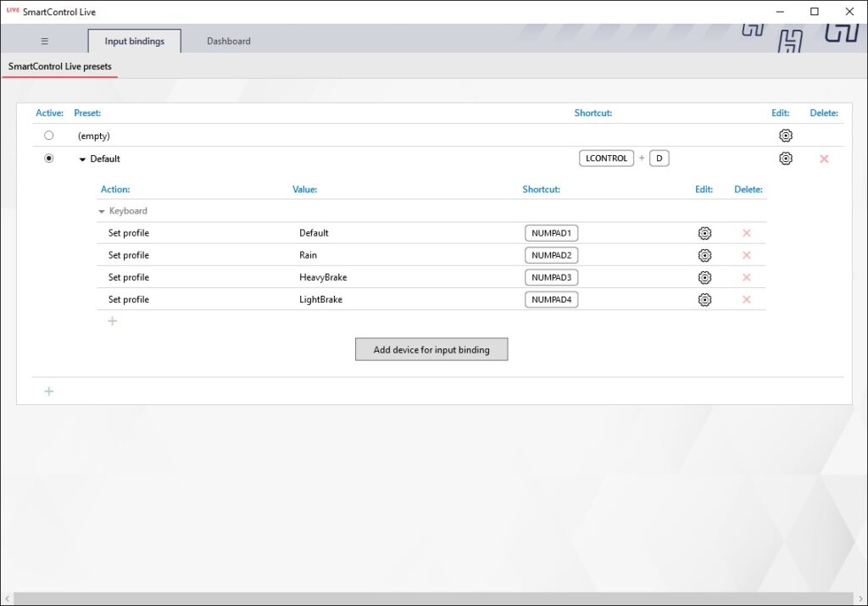This screenshot has height=606, width=868.
Task: Edit the (empty) preset via gear icon
Action: coord(786,136)
